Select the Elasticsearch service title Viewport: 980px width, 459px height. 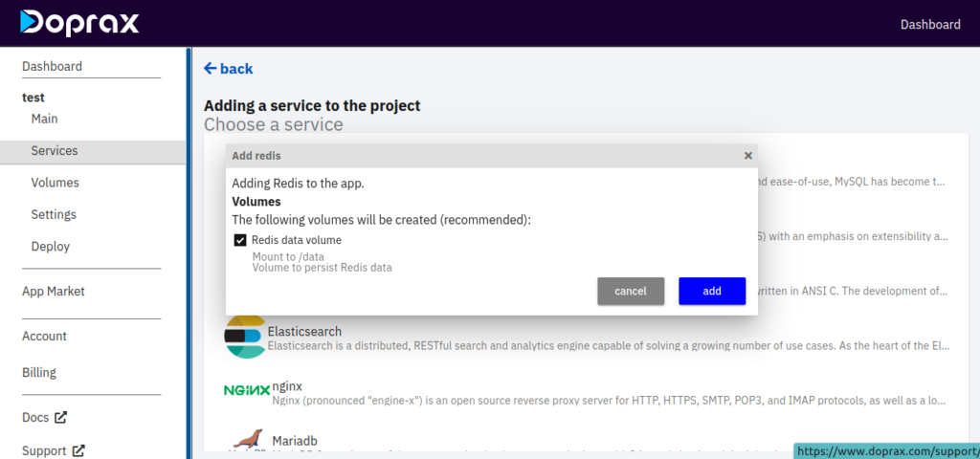tap(304, 332)
